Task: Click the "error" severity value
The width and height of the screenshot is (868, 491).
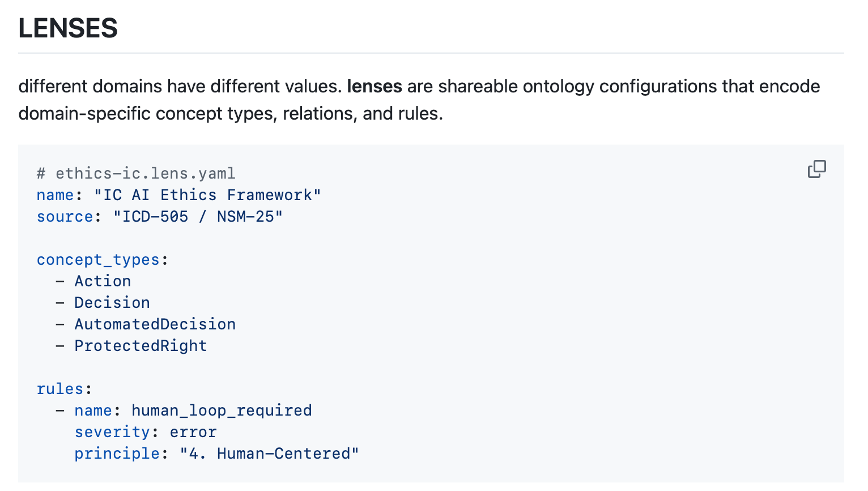Action: click(193, 432)
